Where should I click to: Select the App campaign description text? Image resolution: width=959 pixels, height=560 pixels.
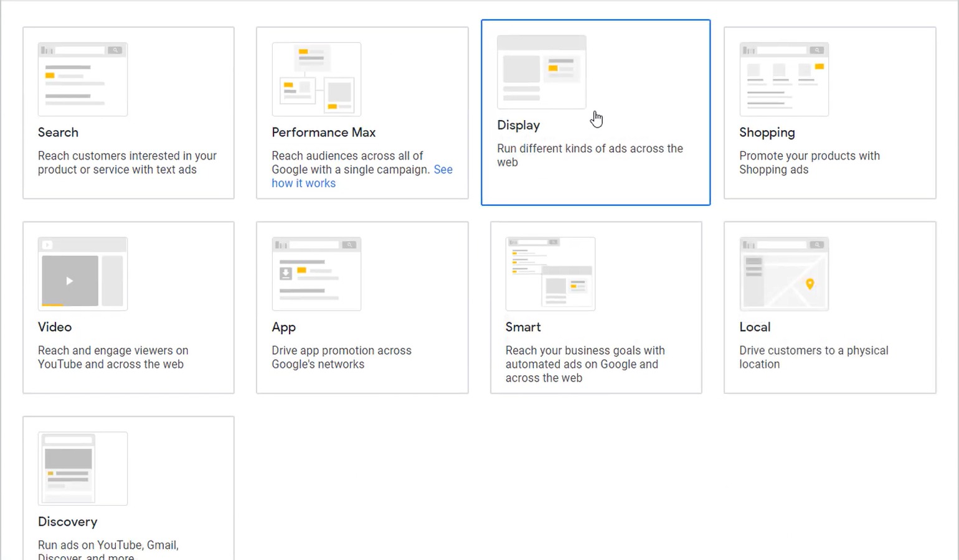pos(341,357)
